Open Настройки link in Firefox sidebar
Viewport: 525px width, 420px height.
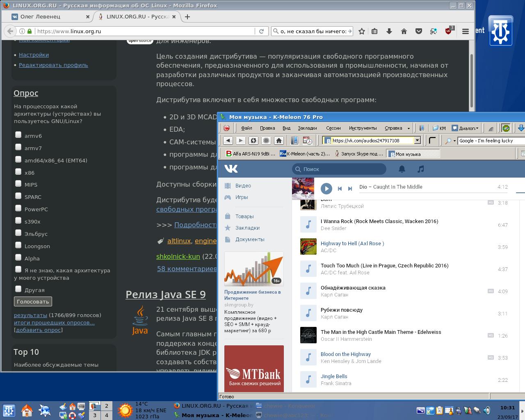pos(34,55)
